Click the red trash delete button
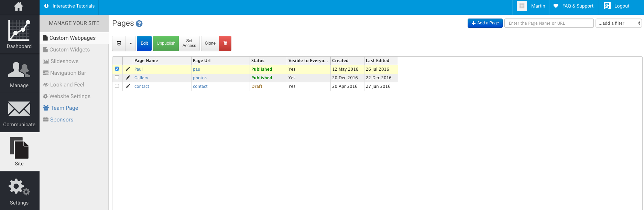The image size is (644, 210). (225, 43)
